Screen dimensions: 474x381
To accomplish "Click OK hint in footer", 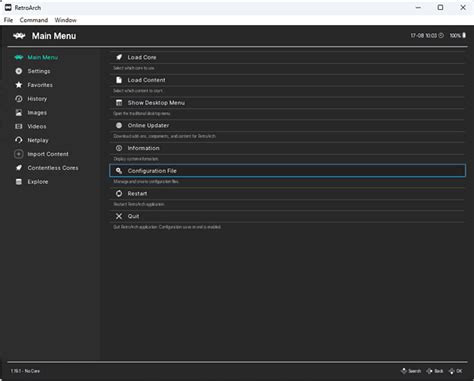I will pos(455,371).
